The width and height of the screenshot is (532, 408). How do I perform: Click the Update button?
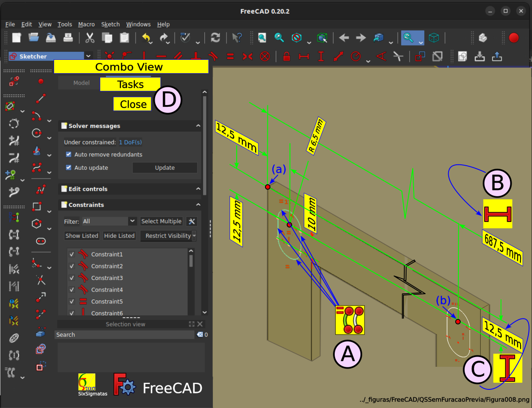pyautogui.click(x=165, y=168)
